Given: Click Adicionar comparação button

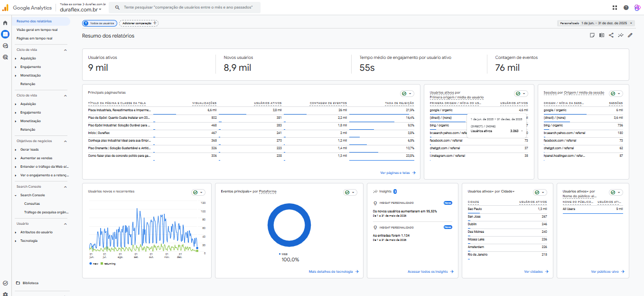Looking at the screenshot, I should pos(139,23).
